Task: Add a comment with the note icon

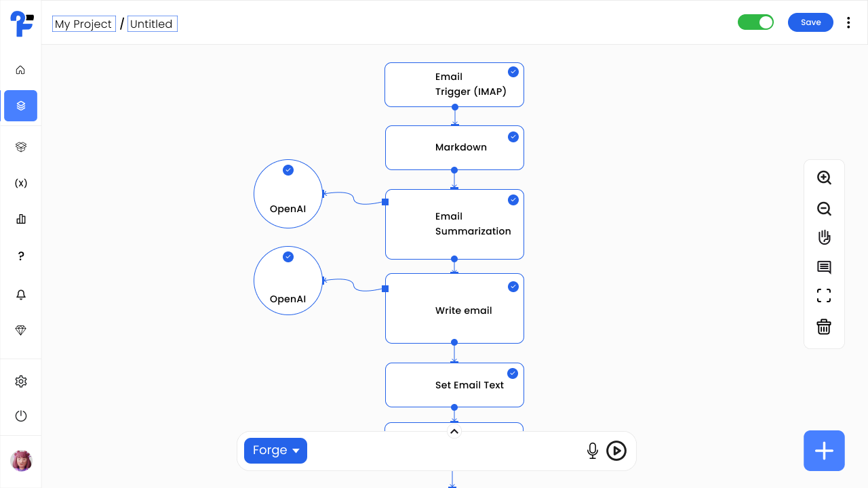Action: pyautogui.click(x=824, y=267)
